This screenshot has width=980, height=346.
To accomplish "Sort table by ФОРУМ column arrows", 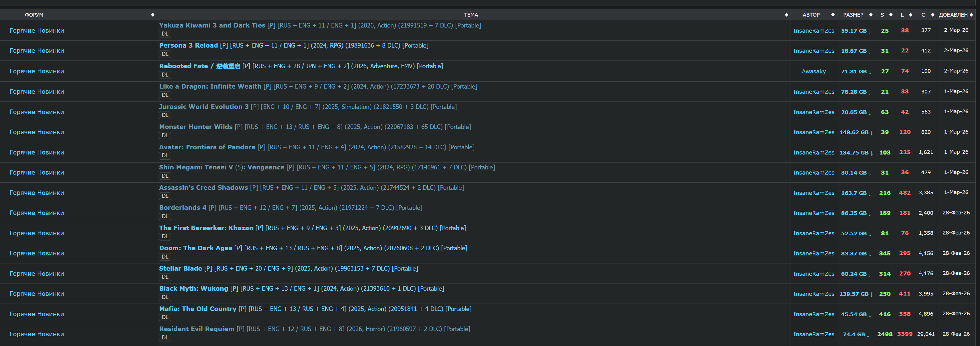I will point(152,15).
